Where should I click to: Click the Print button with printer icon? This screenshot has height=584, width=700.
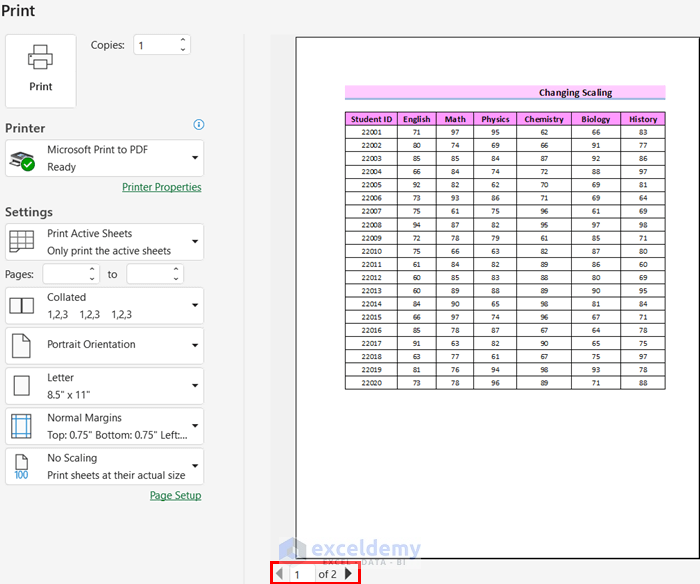(x=41, y=71)
